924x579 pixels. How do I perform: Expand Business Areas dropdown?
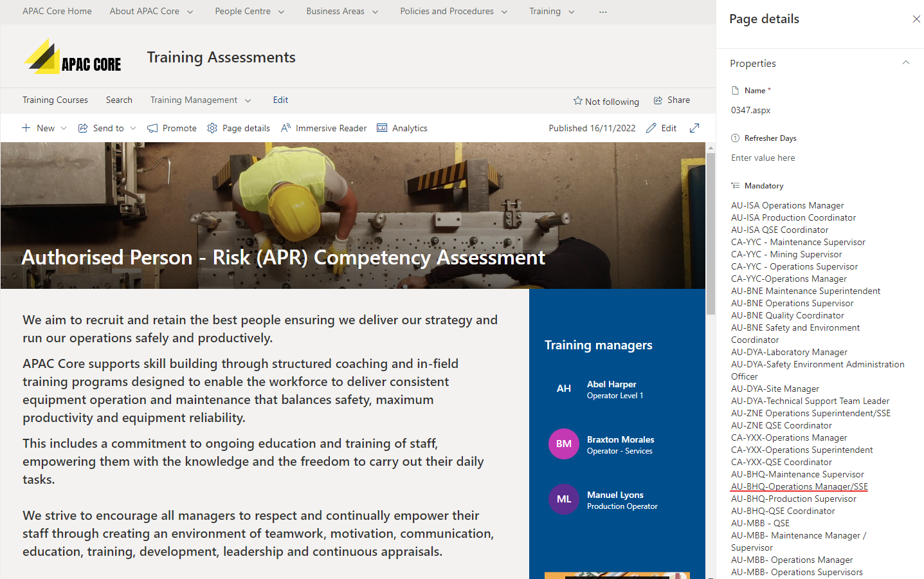[376, 12]
